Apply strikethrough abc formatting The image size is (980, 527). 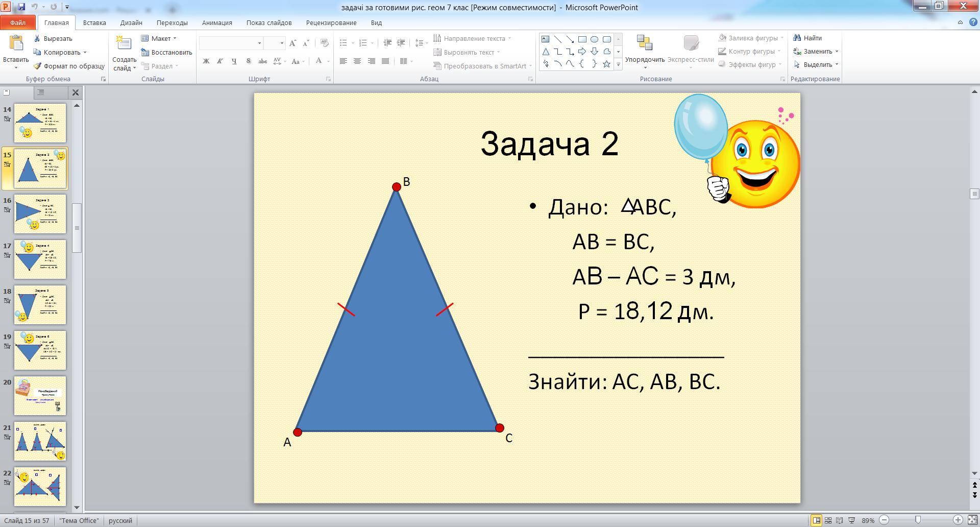tap(262, 61)
